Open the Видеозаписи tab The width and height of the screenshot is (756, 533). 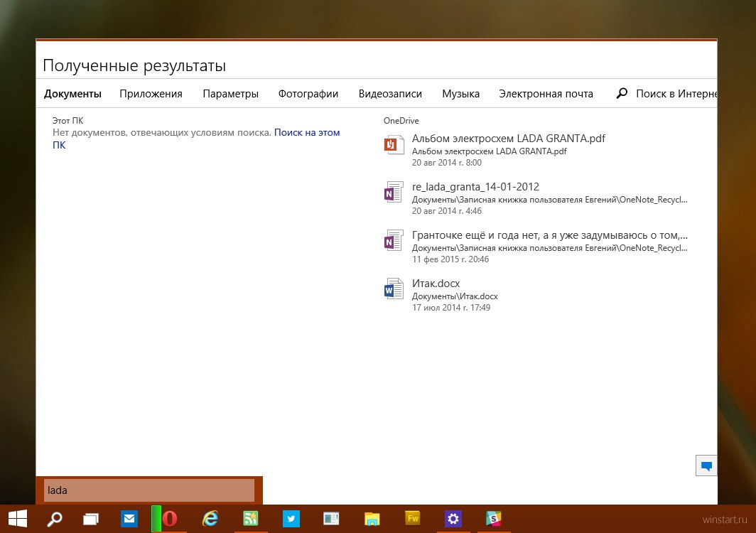[390, 94]
